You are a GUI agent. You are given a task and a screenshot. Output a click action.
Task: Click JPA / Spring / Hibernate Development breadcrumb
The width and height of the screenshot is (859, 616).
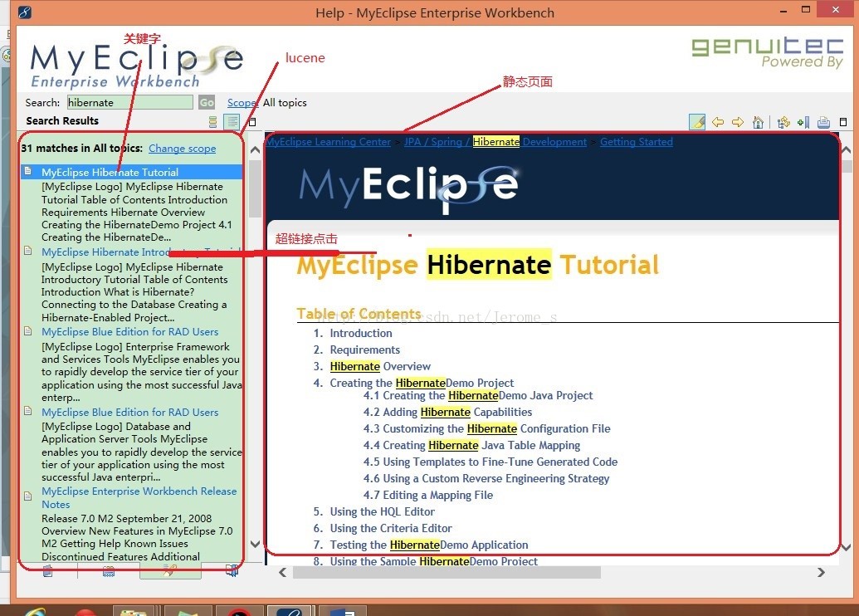click(495, 142)
